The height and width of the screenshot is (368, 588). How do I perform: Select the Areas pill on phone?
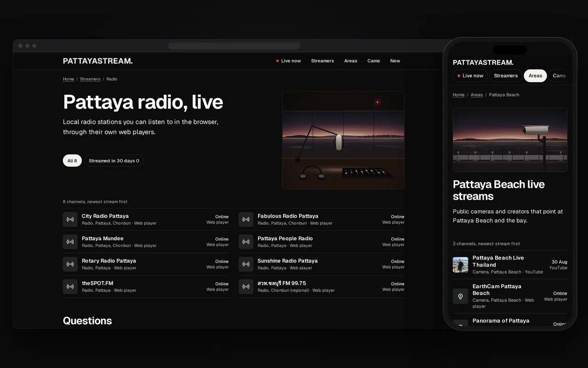pyautogui.click(x=536, y=76)
